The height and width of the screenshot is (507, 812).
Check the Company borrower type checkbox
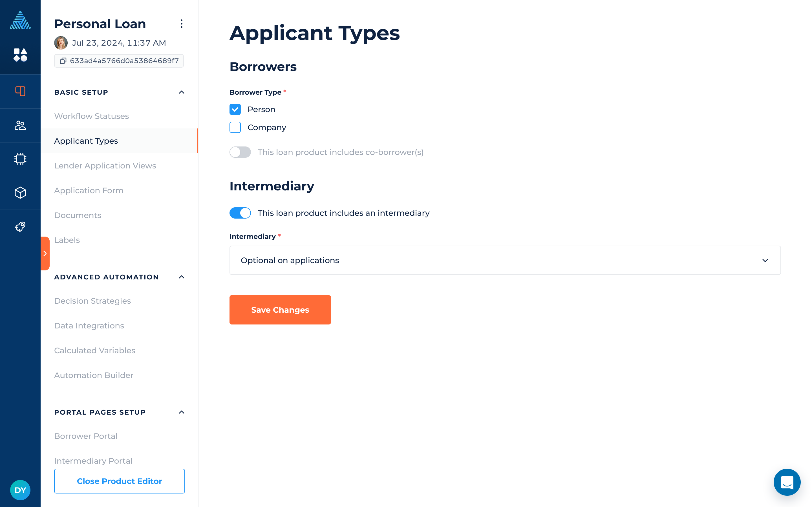coord(235,127)
